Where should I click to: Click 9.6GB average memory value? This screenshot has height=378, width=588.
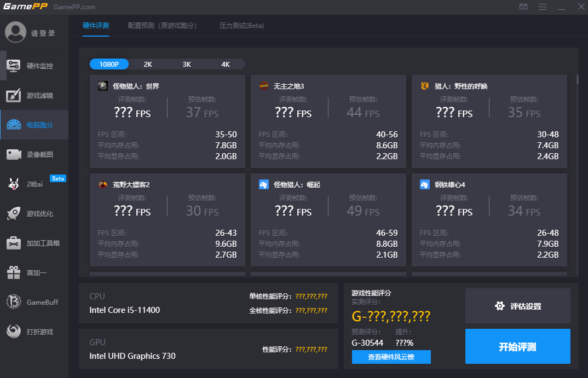(x=226, y=243)
